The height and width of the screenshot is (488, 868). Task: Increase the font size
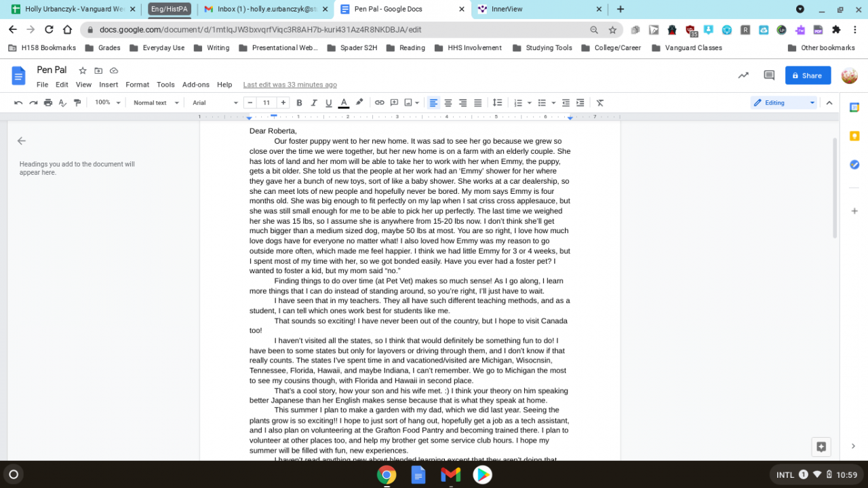(x=283, y=103)
